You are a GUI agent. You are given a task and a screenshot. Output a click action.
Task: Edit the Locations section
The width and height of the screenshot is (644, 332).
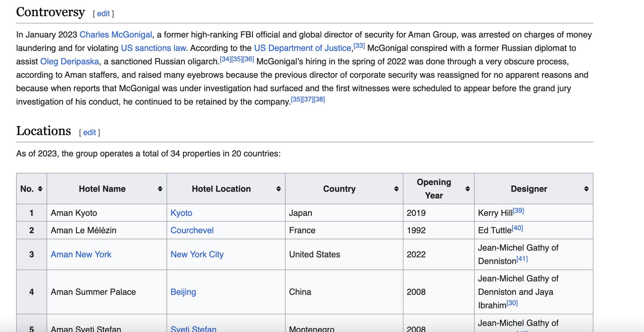pos(89,132)
